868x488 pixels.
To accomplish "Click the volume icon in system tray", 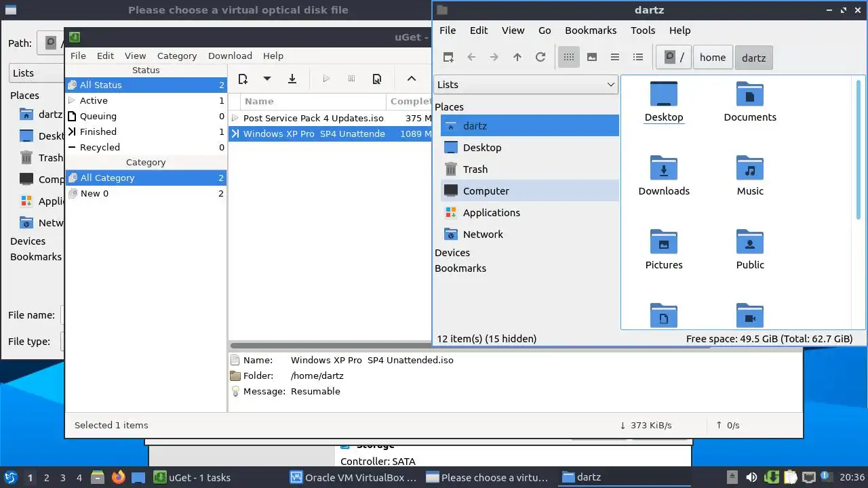I will pyautogui.click(x=751, y=477).
